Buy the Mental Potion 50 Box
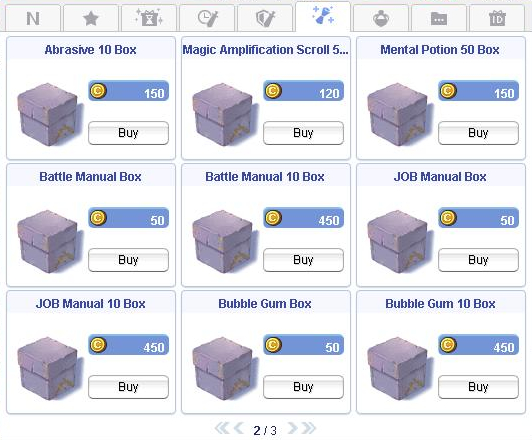Viewport: 532px width, 440px height. pos(478,133)
